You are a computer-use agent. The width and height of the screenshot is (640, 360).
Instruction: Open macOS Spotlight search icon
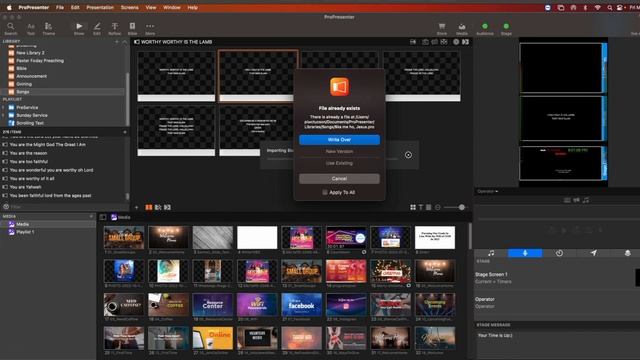[x=609, y=8]
